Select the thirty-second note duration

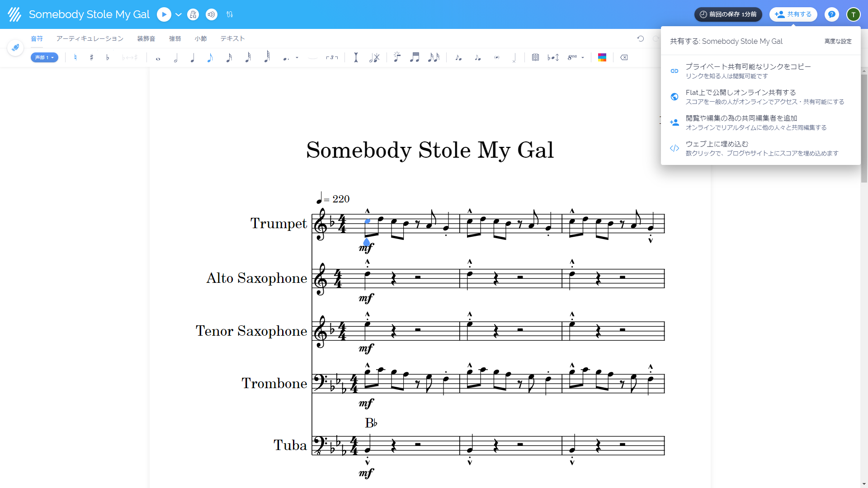248,57
